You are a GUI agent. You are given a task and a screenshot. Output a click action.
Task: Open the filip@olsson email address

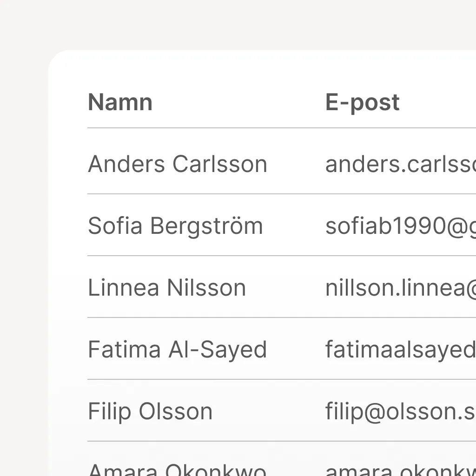(x=400, y=411)
